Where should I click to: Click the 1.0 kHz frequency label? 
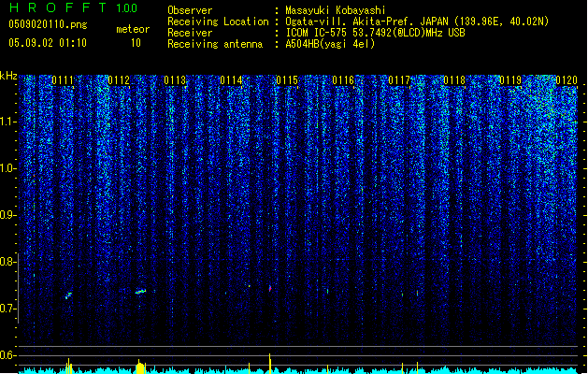[x=8, y=168]
